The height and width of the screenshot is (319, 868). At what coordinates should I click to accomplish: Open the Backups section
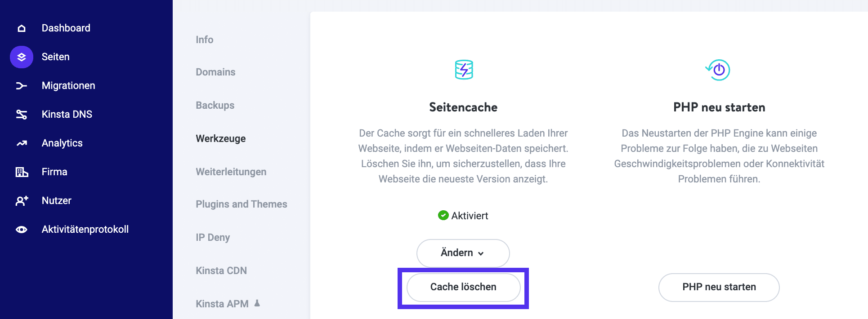[x=215, y=105]
